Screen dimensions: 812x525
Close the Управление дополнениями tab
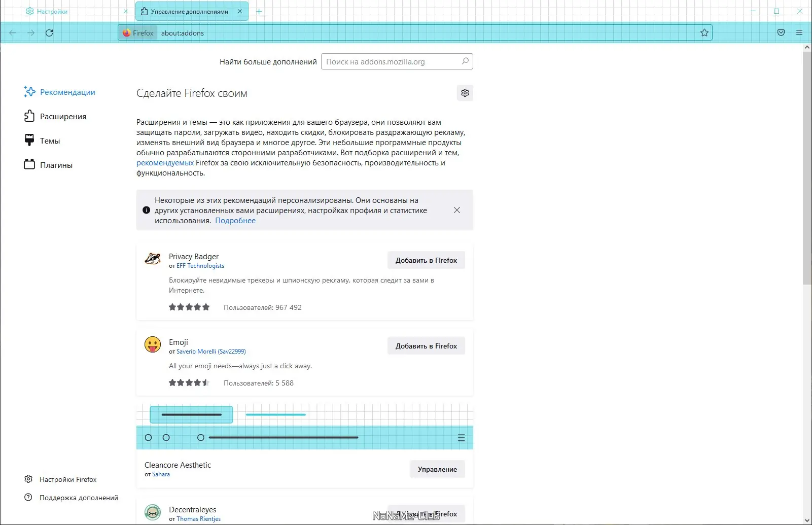[240, 11]
